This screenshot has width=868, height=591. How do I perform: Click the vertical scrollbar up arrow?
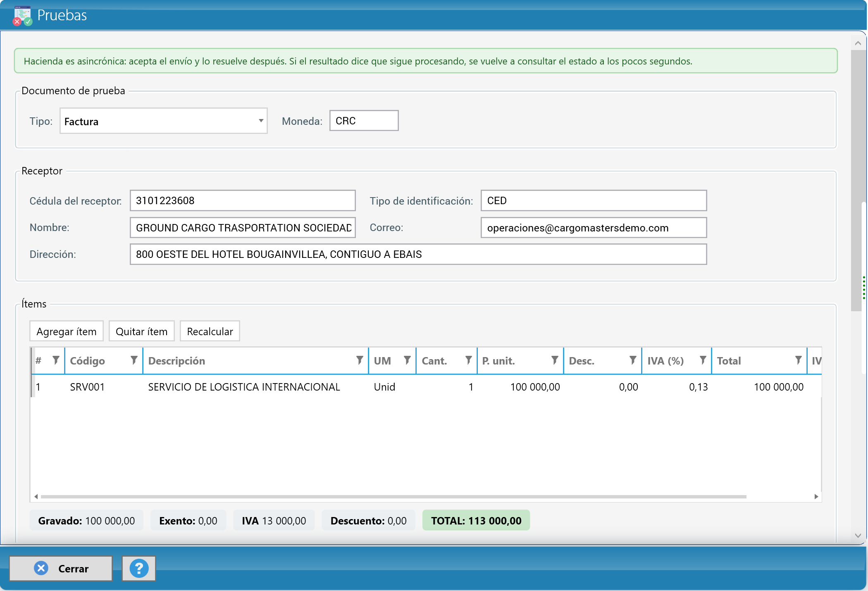pos(858,43)
